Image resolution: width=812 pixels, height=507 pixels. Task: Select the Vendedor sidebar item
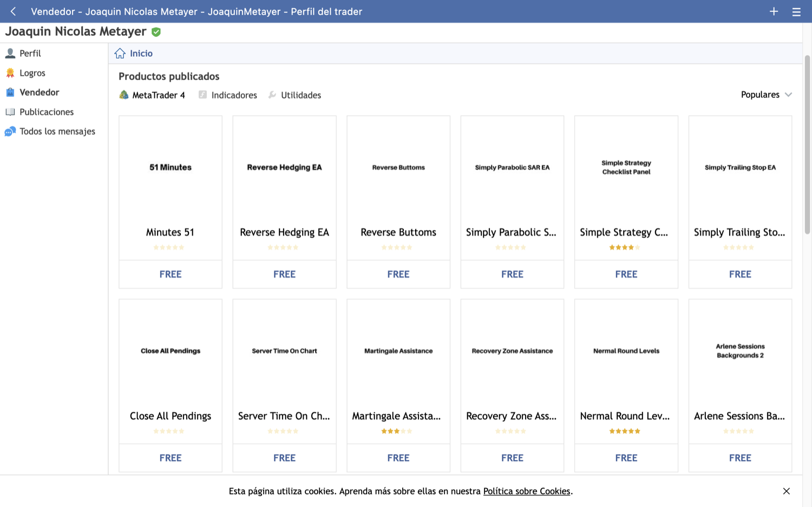(39, 92)
